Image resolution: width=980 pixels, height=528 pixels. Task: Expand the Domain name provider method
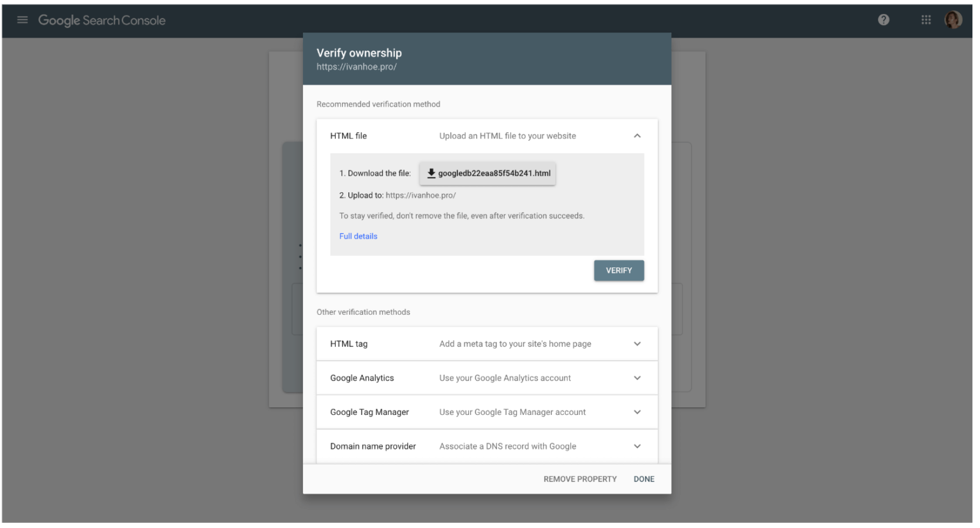[637, 446]
